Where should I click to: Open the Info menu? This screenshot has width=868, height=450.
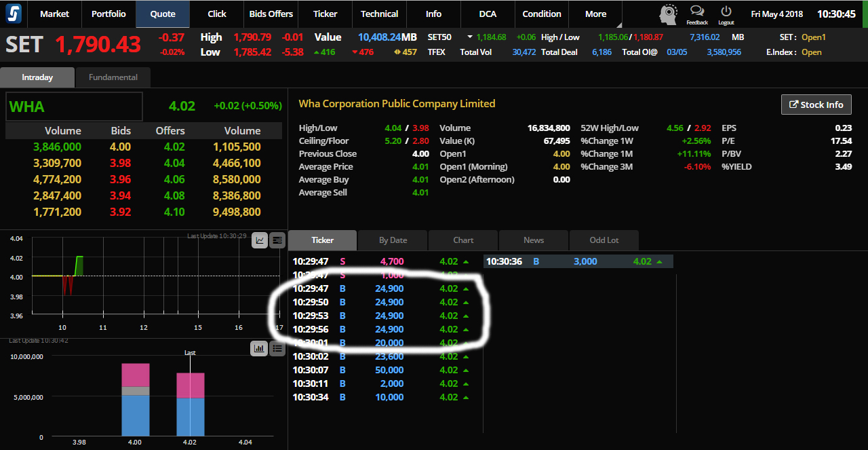pos(434,14)
